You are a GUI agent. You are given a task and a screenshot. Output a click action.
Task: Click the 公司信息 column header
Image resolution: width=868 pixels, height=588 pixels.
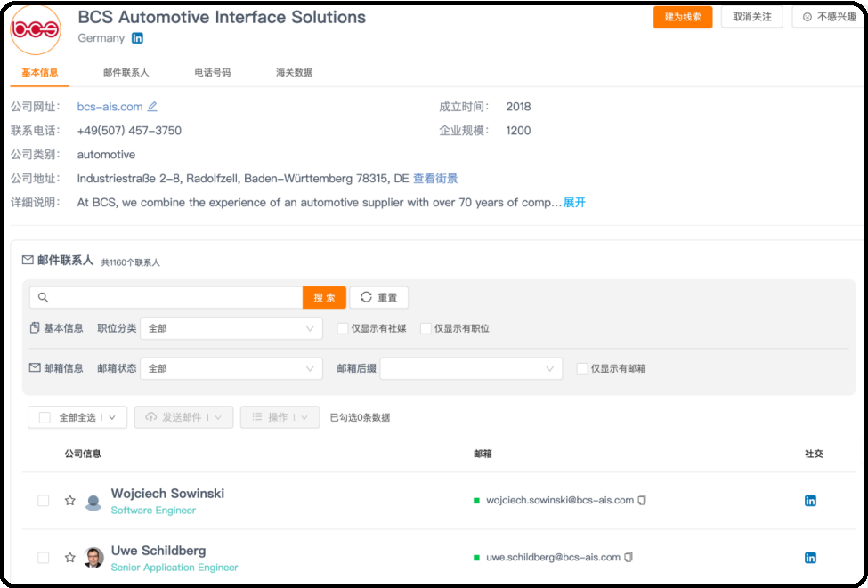pyautogui.click(x=83, y=455)
